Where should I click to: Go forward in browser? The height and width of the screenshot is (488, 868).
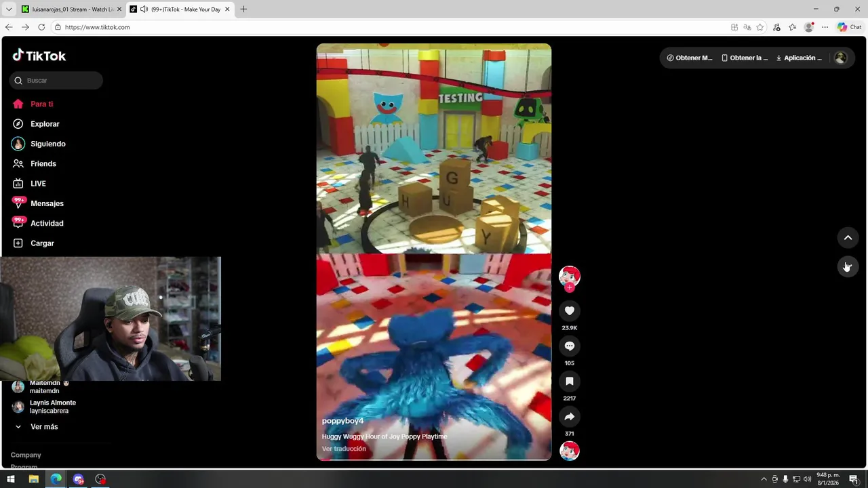click(x=25, y=27)
